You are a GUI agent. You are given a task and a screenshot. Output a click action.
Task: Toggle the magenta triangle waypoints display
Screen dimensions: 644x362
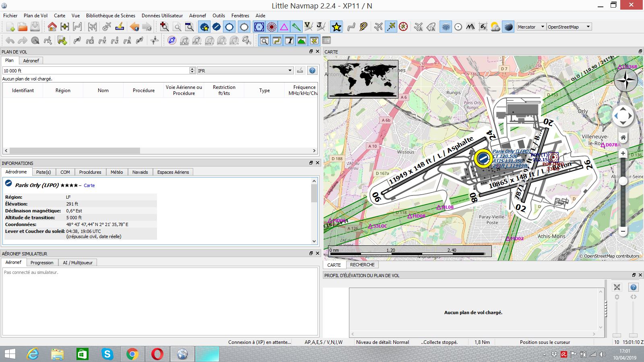(284, 27)
